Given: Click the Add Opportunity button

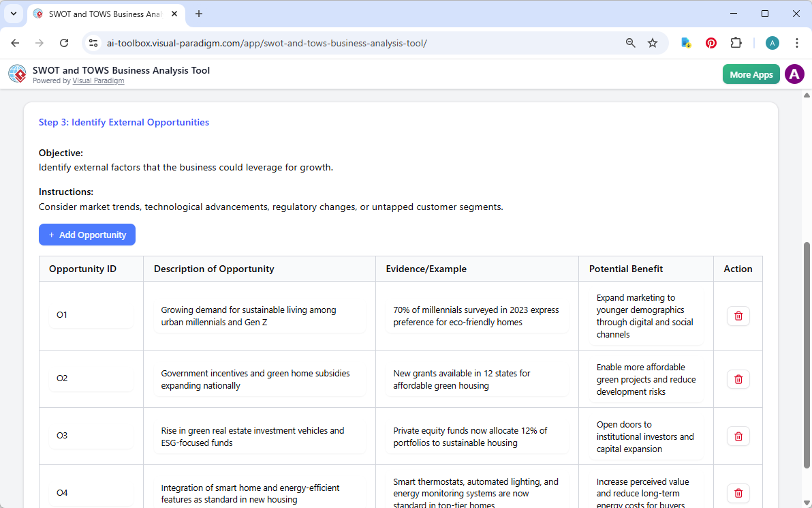Looking at the screenshot, I should [87, 235].
